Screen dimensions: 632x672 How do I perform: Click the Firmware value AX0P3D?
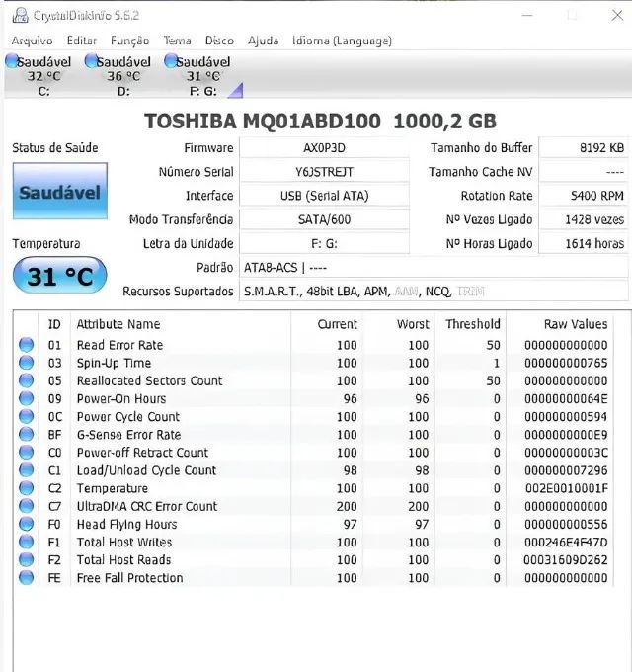[324, 148]
